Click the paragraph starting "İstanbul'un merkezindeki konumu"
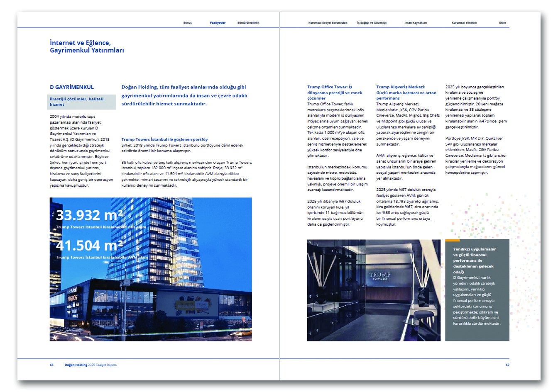The width and height of the screenshot is (558, 392). pyautogui.click(x=338, y=178)
